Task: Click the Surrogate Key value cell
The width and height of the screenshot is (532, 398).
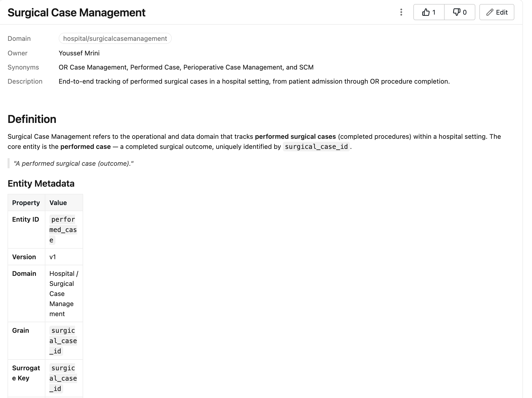Action: (x=64, y=378)
